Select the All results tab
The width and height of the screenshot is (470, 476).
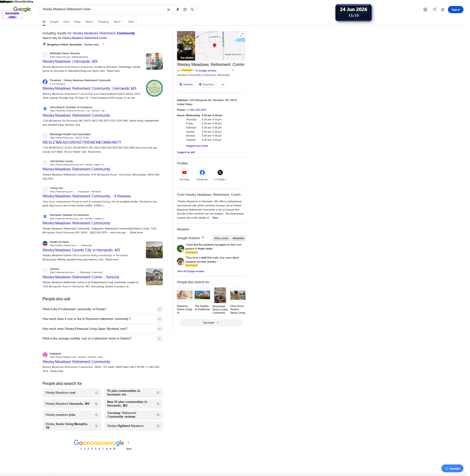44,22
